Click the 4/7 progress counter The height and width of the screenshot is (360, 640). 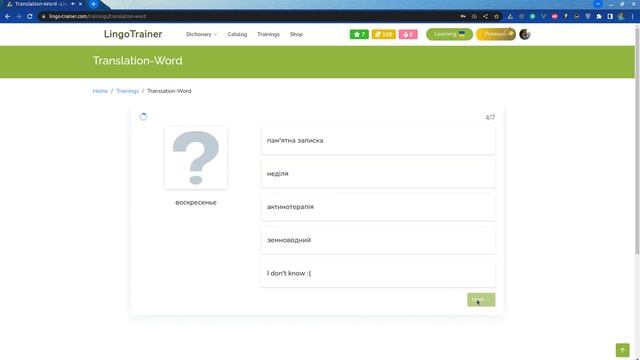pyautogui.click(x=490, y=118)
